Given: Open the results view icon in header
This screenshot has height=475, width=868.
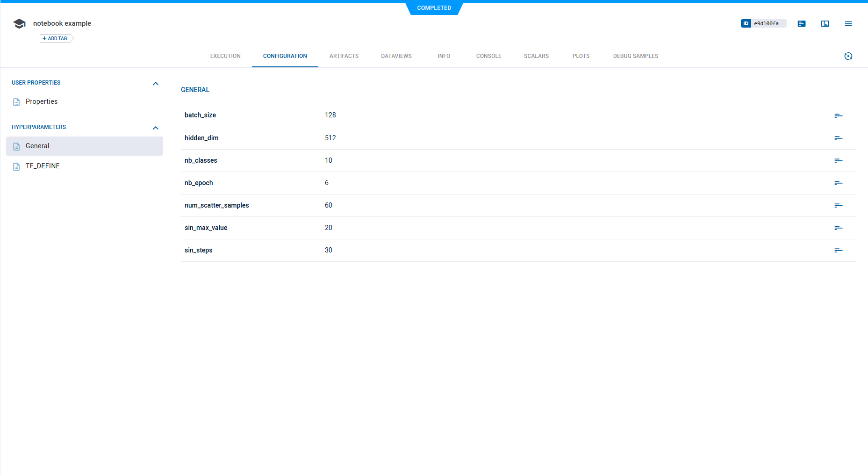Looking at the screenshot, I should coord(825,24).
